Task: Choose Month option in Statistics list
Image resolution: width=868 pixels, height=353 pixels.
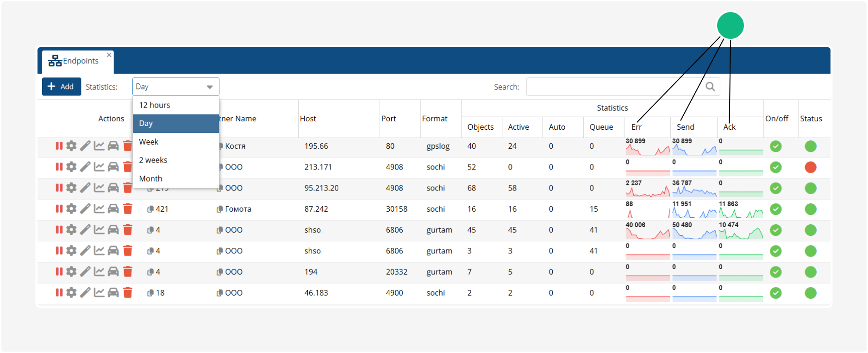Action: tap(175, 178)
